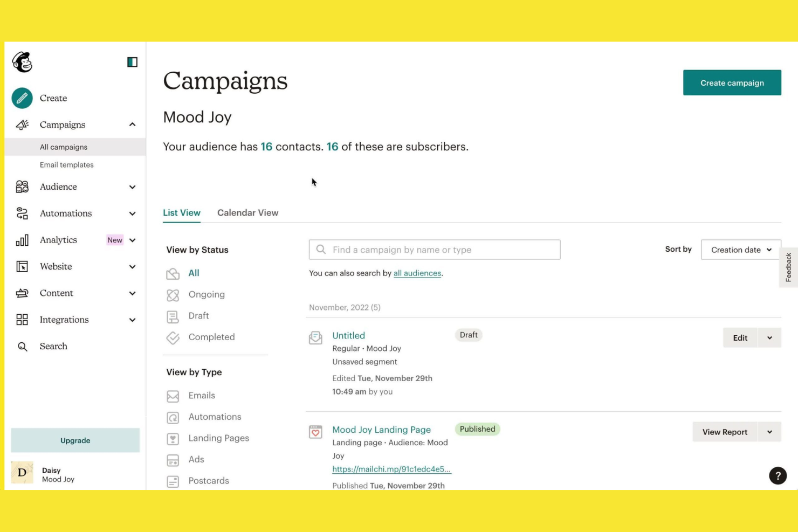The width and height of the screenshot is (798, 532).
Task: Switch to Calendar View tab
Action: pyautogui.click(x=247, y=212)
